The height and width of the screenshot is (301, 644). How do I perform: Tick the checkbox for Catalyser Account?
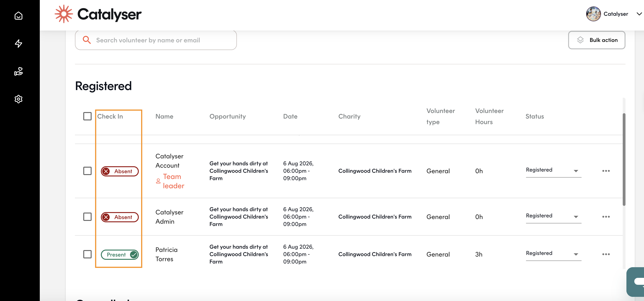click(x=87, y=171)
